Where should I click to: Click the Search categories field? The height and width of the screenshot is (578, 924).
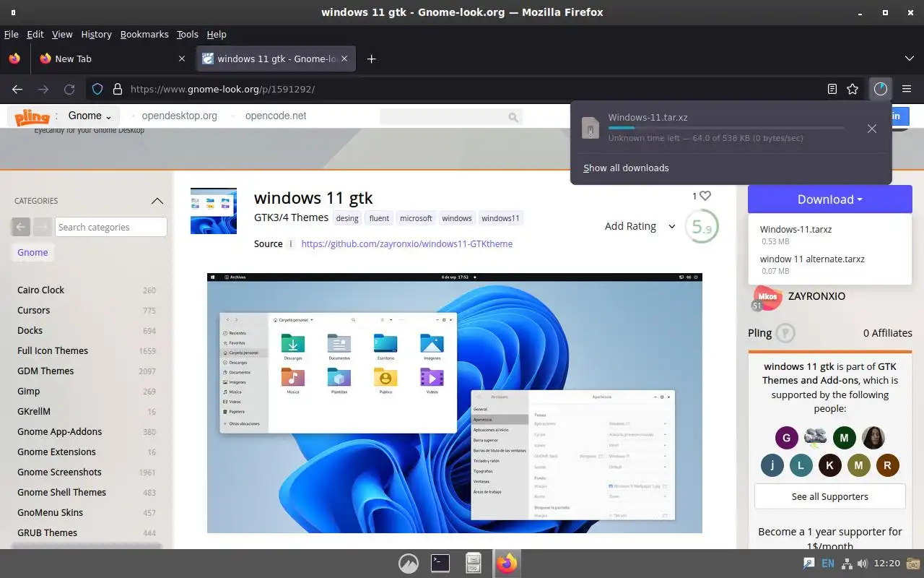[x=111, y=227]
